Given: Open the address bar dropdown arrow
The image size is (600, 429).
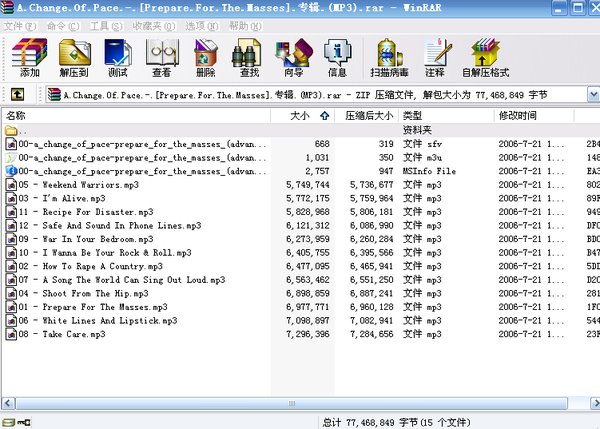Looking at the screenshot, I should (x=593, y=95).
